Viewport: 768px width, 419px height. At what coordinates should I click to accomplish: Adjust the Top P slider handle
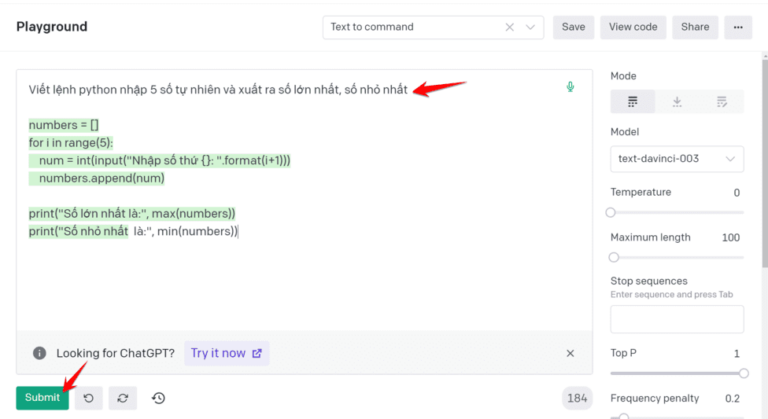pos(743,373)
